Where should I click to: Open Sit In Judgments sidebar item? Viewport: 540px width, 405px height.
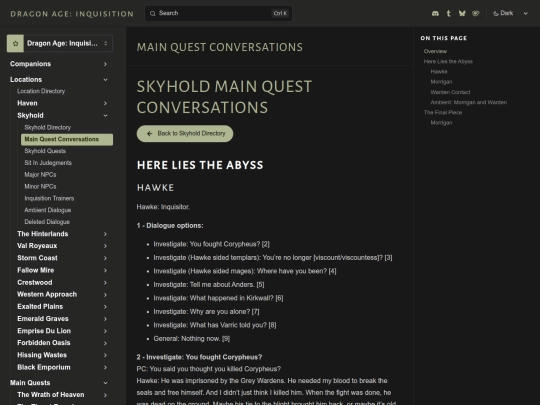pos(48,163)
